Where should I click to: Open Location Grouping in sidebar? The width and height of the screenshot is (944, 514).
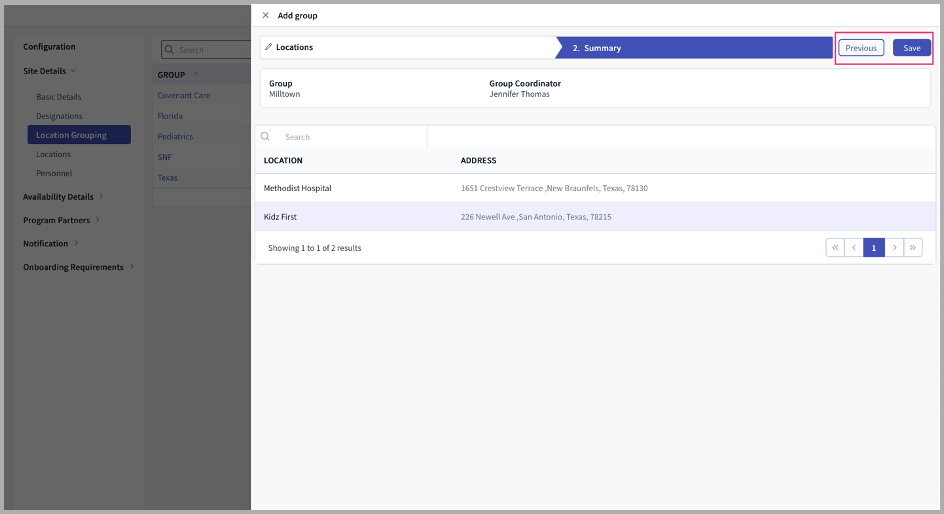(71, 135)
